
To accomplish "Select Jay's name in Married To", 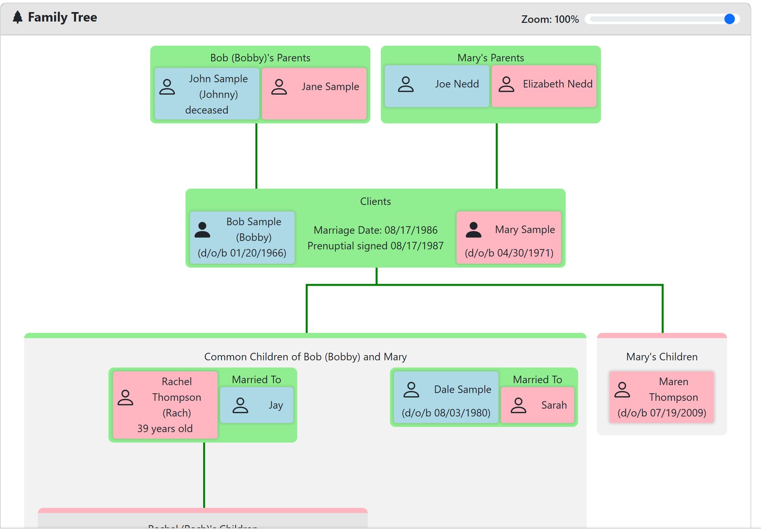I will pyautogui.click(x=276, y=405).
